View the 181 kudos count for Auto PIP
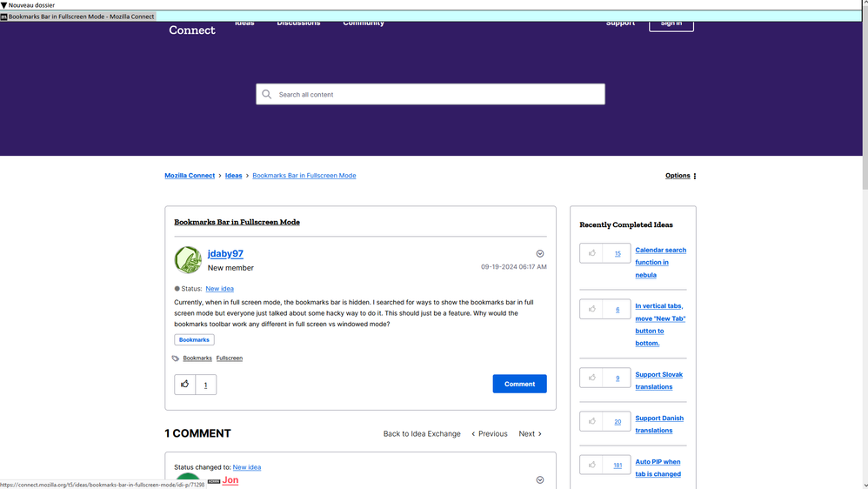 [x=618, y=466]
